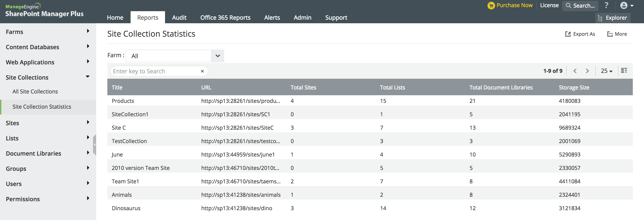
Task: Clear the search box with X icon
Action: (x=202, y=71)
